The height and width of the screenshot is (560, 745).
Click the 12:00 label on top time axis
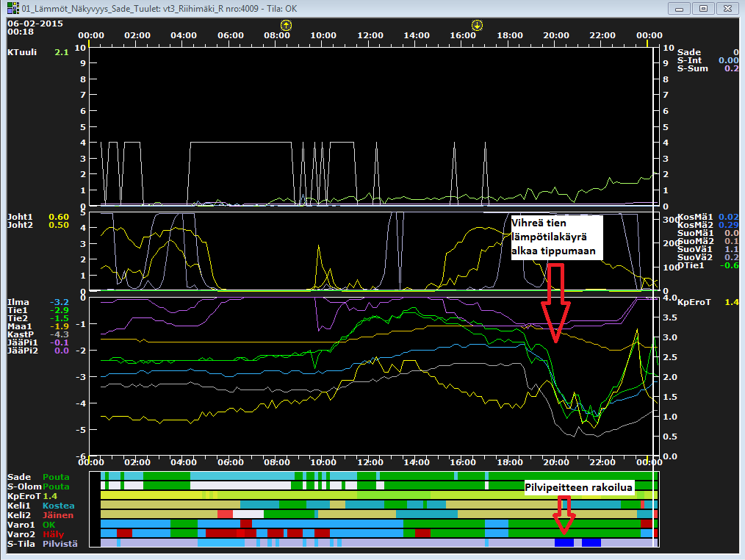(x=370, y=35)
